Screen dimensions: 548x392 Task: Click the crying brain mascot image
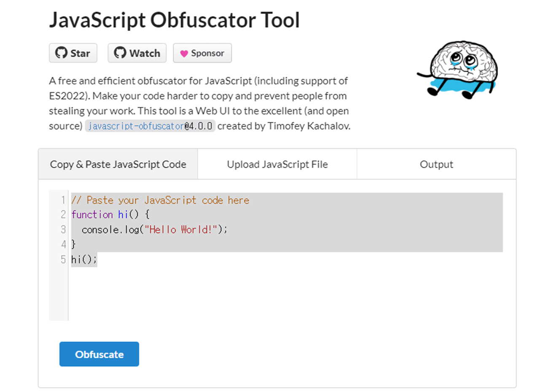[x=457, y=70]
